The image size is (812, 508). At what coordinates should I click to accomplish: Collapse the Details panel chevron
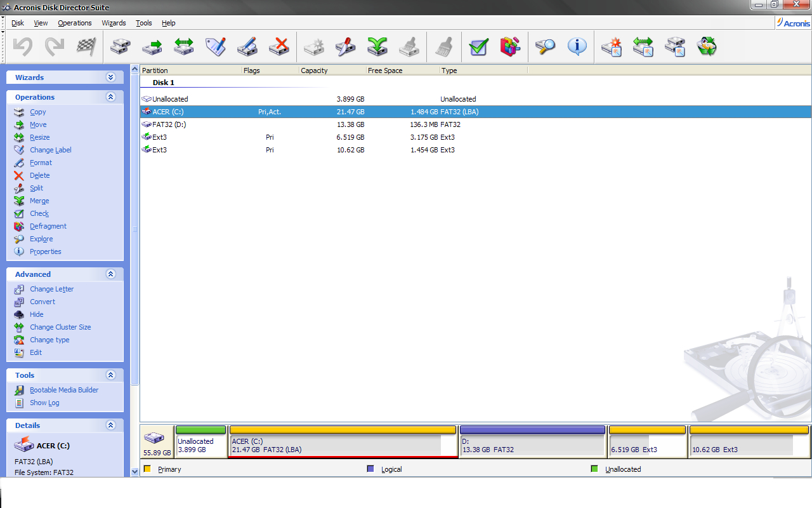click(x=111, y=425)
